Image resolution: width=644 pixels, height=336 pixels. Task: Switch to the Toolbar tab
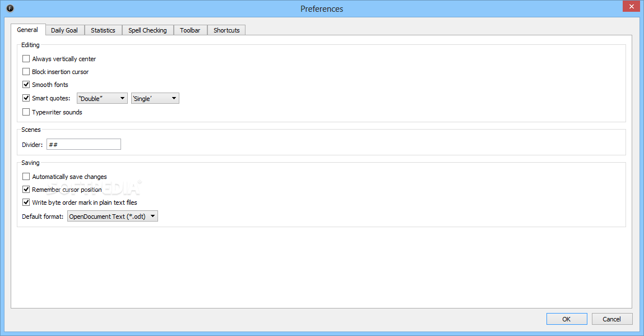pos(190,30)
